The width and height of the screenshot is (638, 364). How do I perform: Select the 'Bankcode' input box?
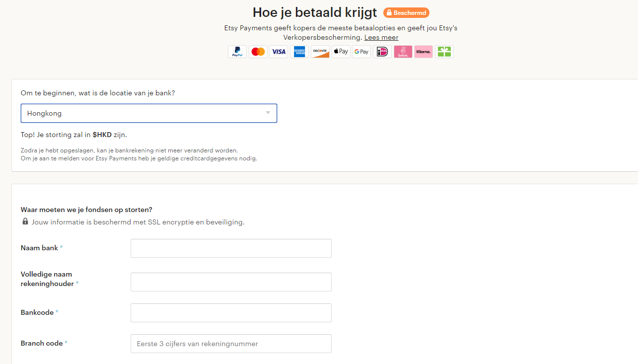pyautogui.click(x=231, y=313)
